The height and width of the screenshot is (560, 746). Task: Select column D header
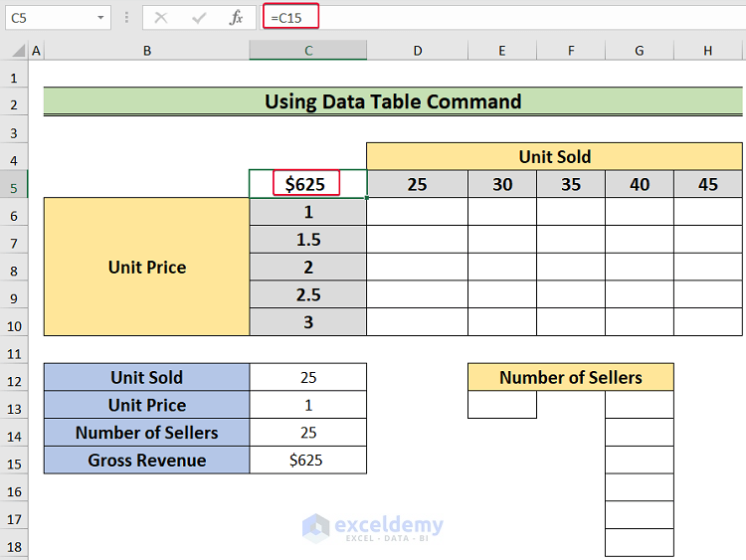[x=417, y=51]
